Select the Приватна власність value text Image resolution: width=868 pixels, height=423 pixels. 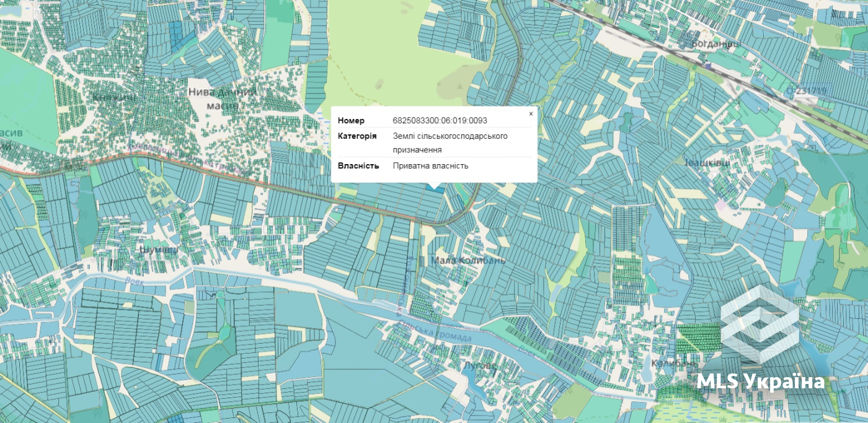(x=430, y=166)
